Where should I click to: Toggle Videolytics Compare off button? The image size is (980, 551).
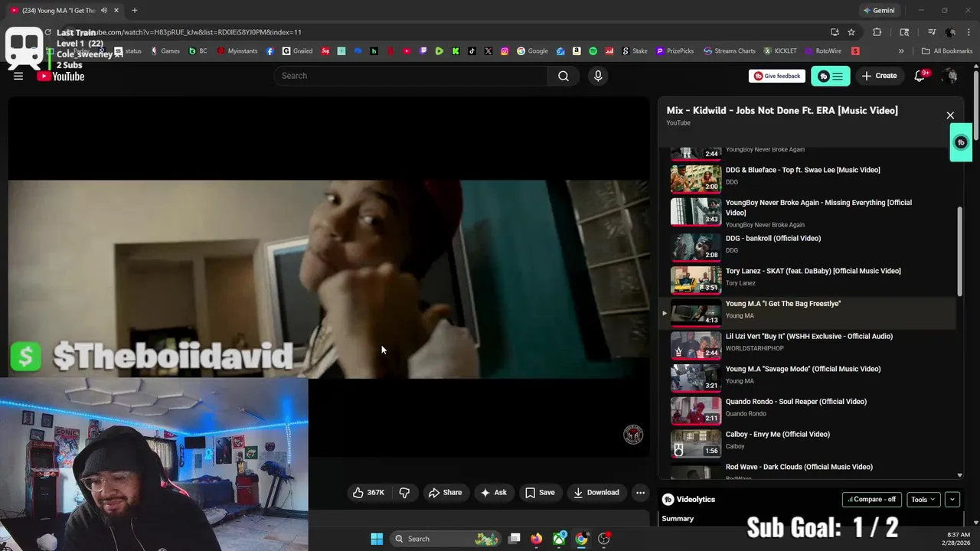(x=871, y=500)
